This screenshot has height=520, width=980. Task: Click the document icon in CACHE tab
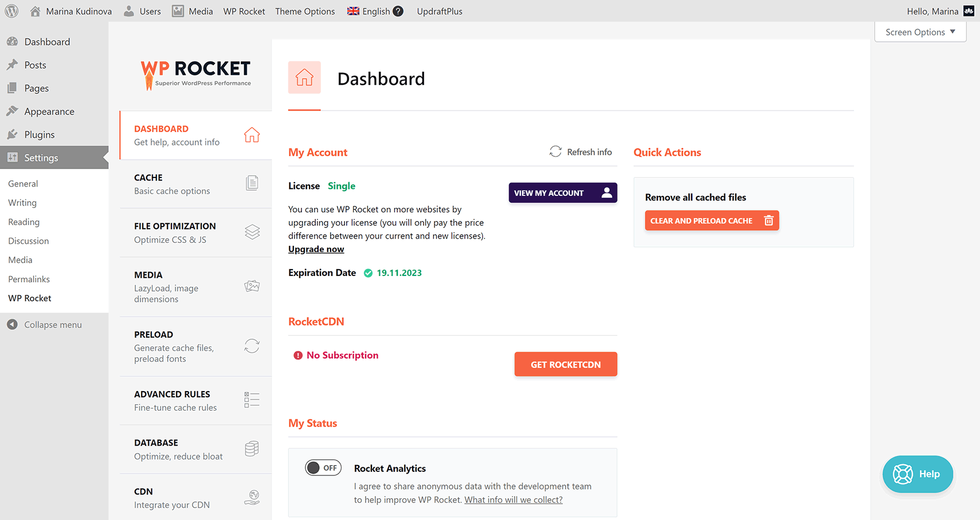point(252,183)
